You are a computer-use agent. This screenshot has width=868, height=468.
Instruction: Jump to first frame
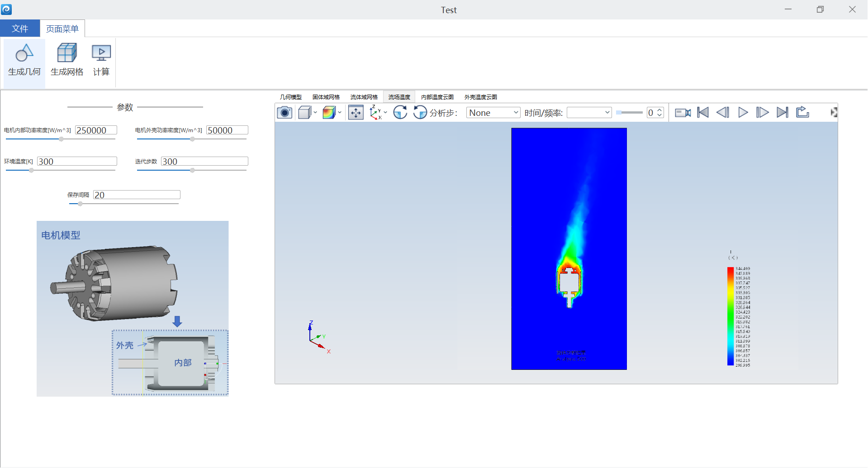coord(703,113)
